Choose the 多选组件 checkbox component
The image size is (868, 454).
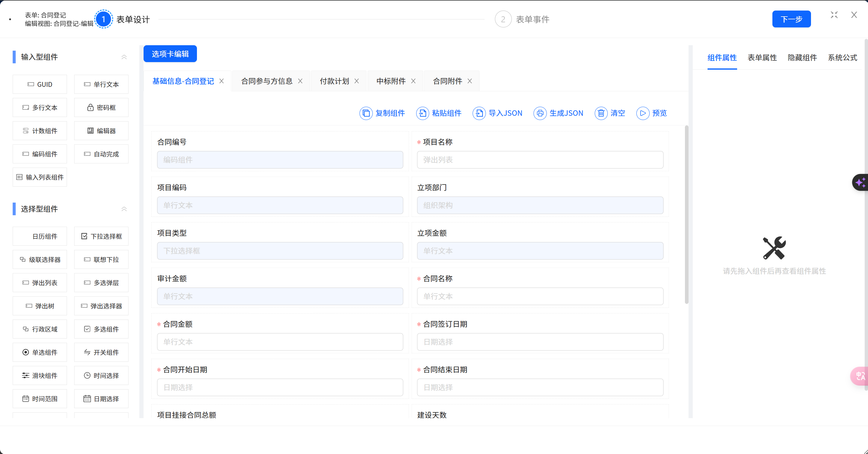point(101,329)
